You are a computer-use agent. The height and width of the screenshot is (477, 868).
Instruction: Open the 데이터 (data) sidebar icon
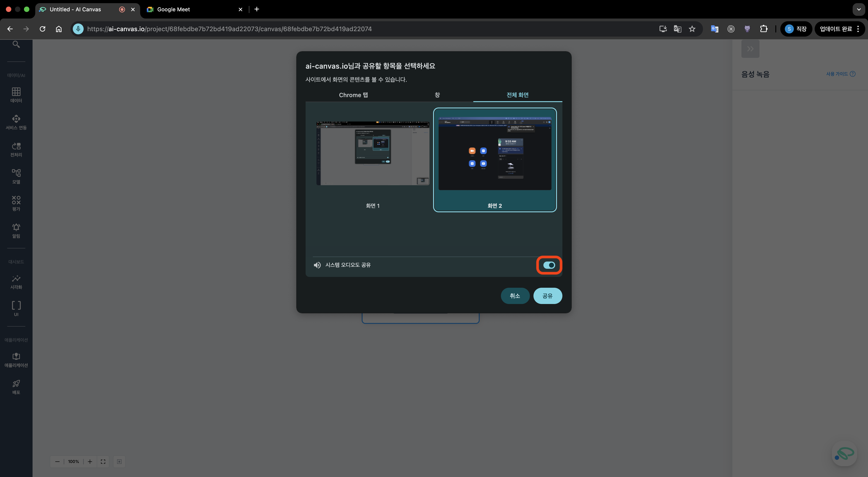point(16,95)
